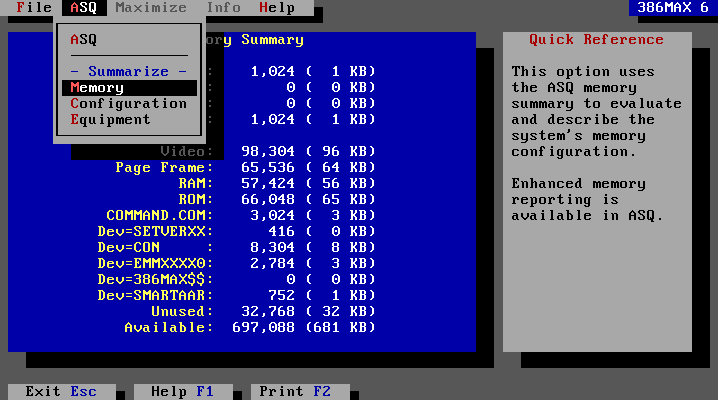
Task: Click the Dev=EMMXXXX0 row label
Action: click(155, 264)
